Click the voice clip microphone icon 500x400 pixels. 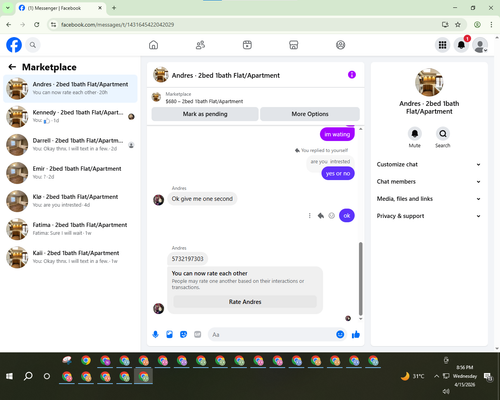click(x=155, y=334)
